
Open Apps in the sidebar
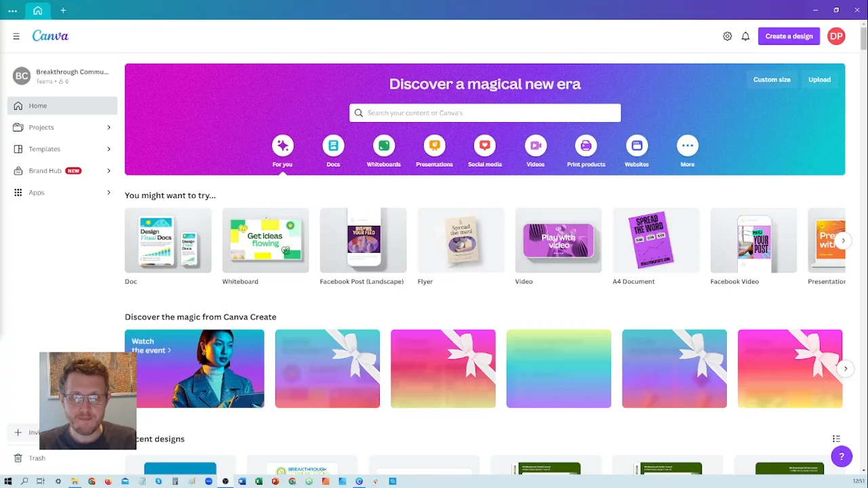[x=62, y=192]
